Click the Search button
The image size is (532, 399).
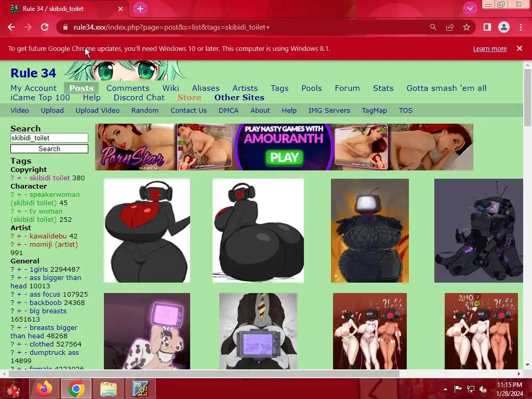tap(49, 149)
